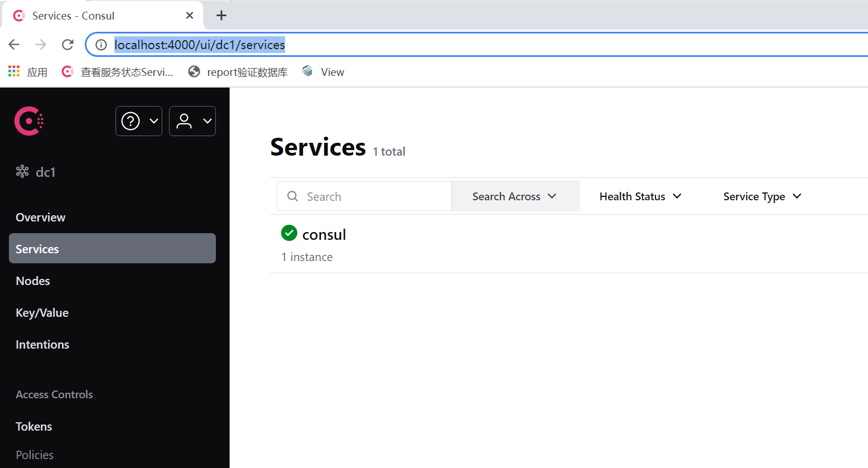Open the consul service link
This screenshot has height=468, width=868.
324,235
